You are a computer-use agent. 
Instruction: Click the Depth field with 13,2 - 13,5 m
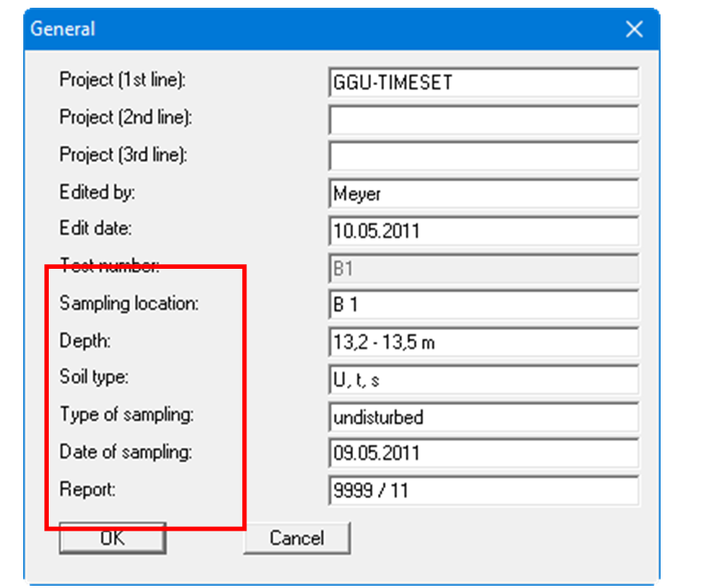(x=483, y=342)
